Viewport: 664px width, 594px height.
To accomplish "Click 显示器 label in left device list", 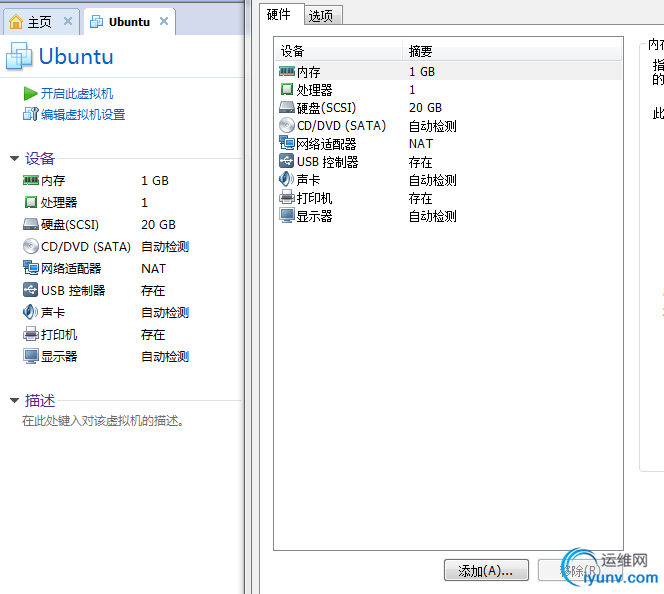I will click(x=59, y=356).
